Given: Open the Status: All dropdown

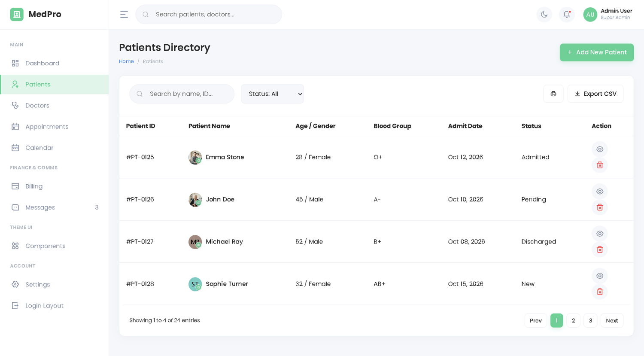Looking at the screenshot, I should pyautogui.click(x=272, y=94).
